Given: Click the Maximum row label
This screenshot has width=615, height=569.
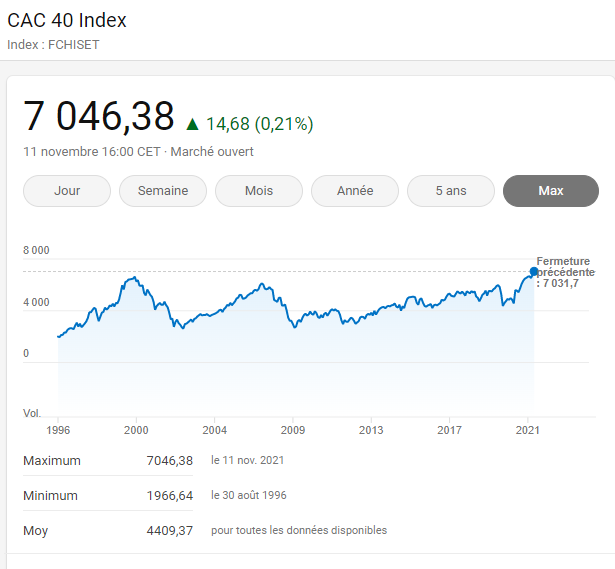Looking at the screenshot, I should (x=52, y=461).
